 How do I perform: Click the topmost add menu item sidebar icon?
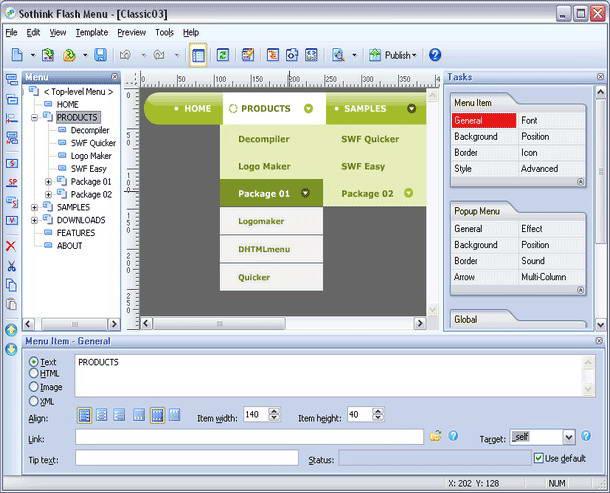12,80
